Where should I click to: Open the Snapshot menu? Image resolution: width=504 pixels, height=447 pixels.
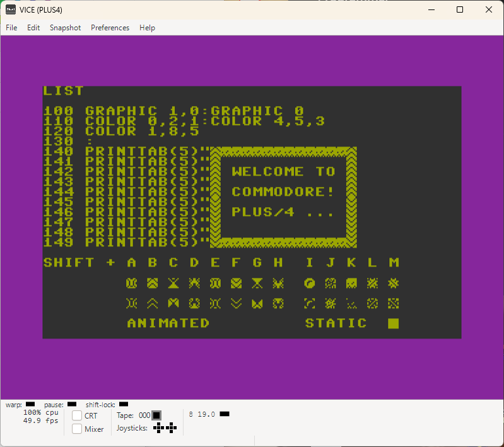(65, 28)
